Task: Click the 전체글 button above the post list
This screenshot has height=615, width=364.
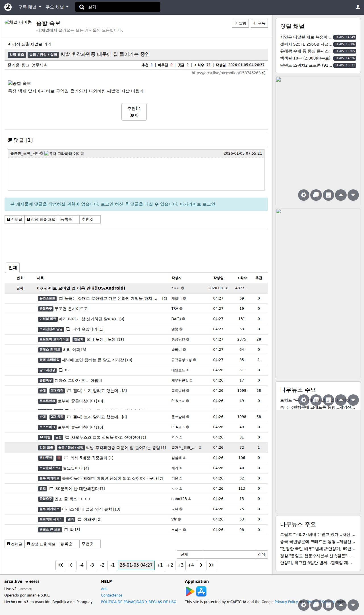Action: (x=15, y=220)
